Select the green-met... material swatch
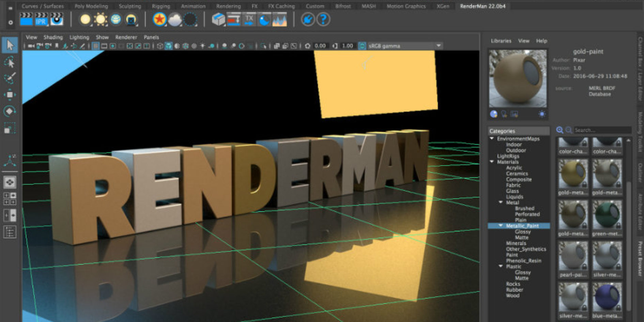Image resolution: width=644 pixels, height=322 pixels. [607, 218]
